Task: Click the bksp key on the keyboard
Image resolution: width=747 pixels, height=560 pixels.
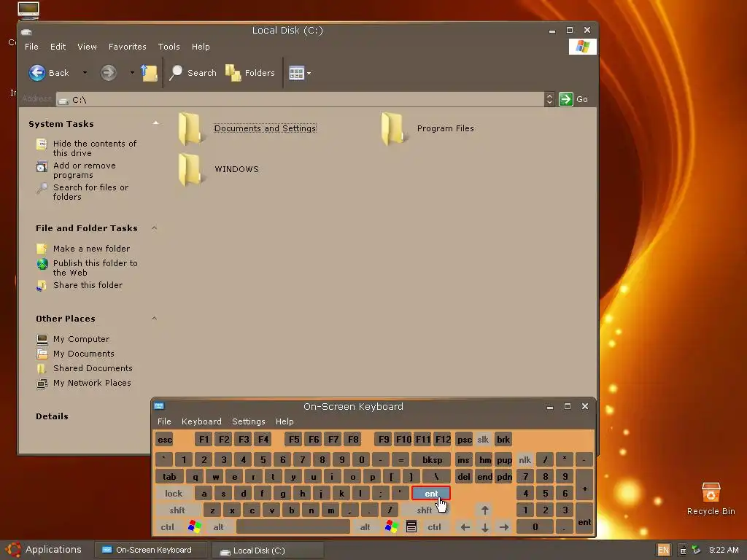Action: [432, 459]
